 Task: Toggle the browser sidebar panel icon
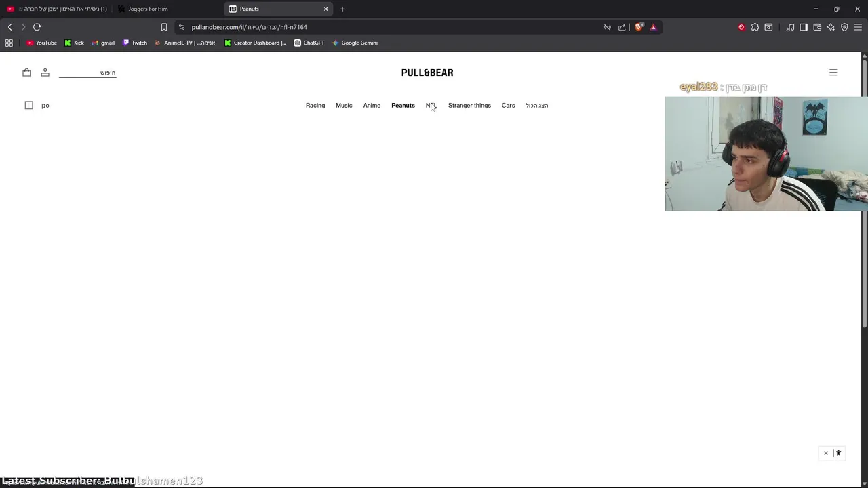[804, 27]
